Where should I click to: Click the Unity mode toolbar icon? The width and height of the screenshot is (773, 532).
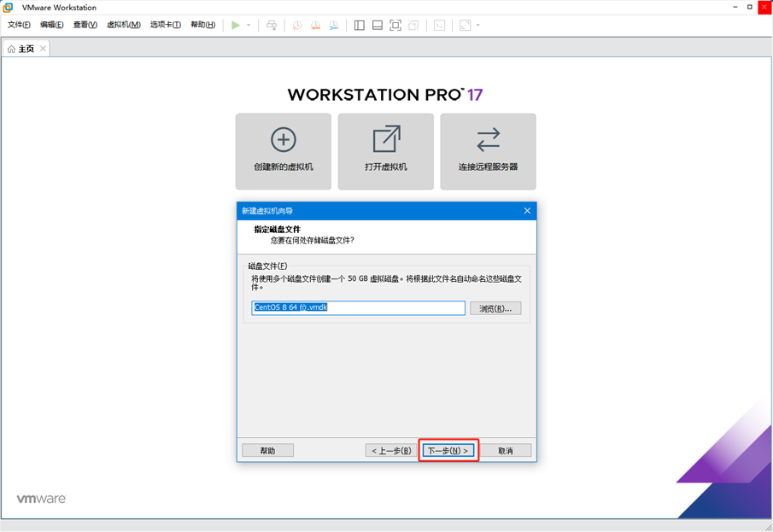(x=413, y=25)
